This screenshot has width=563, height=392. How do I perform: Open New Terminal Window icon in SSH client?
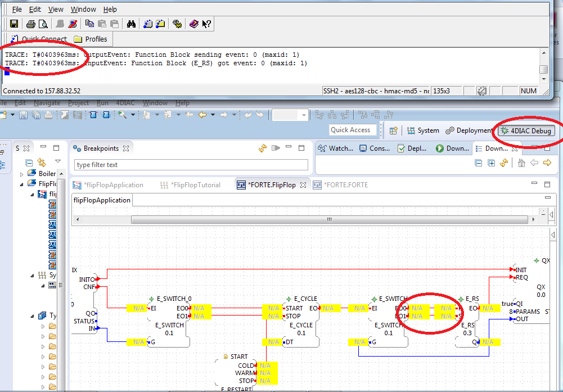coord(148,24)
